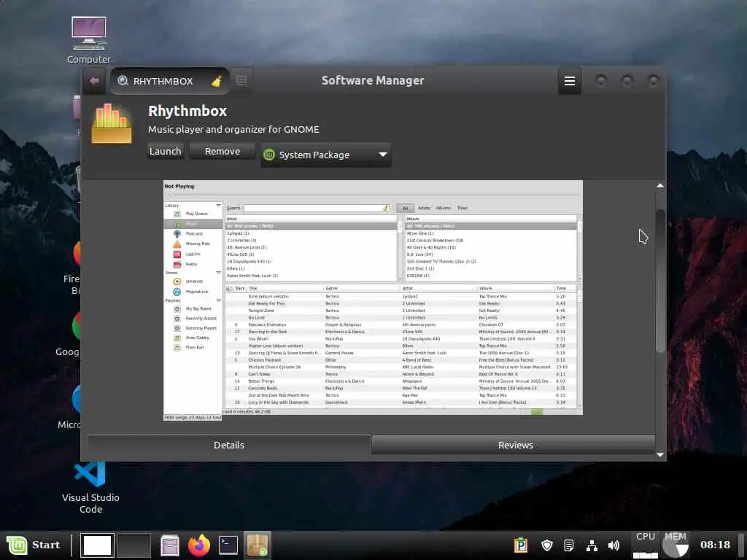747x560 pixels.
Task: Switch to the Details tab
Action: pos(228,445)
